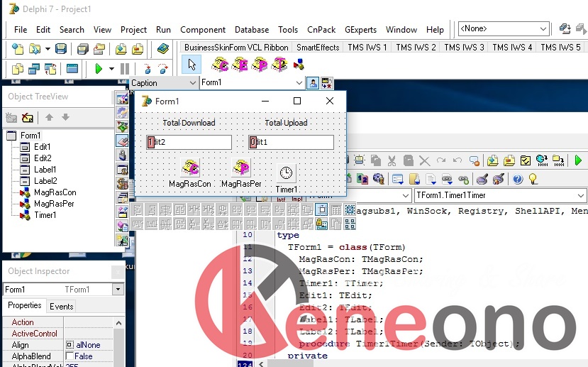
Task: Select the TMagRasCon palette component (C phone)
Action: click(x=220, y=64)
